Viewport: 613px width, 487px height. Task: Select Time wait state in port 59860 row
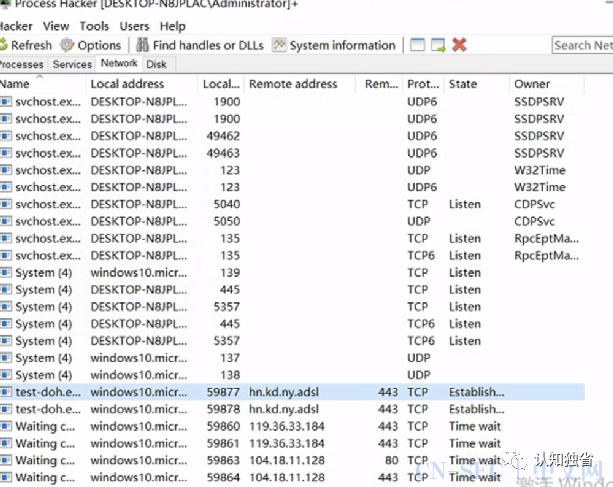coord(475,426)
